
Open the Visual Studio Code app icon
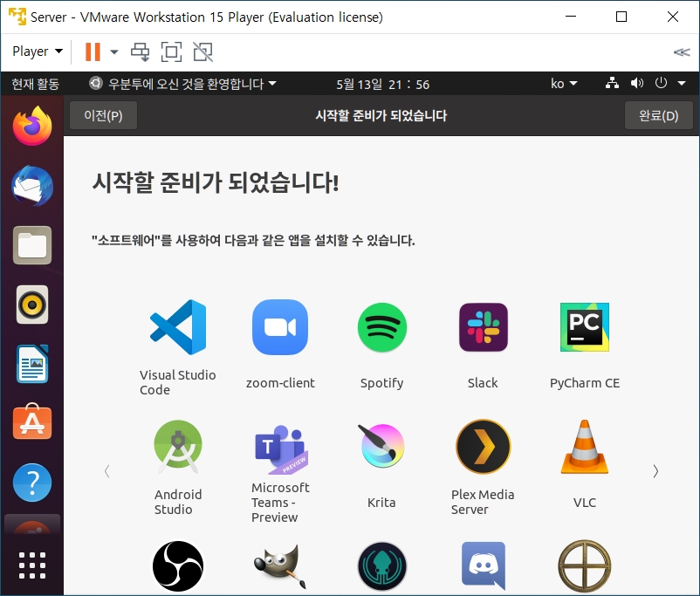pyautogui.click(x=178, y=327)
